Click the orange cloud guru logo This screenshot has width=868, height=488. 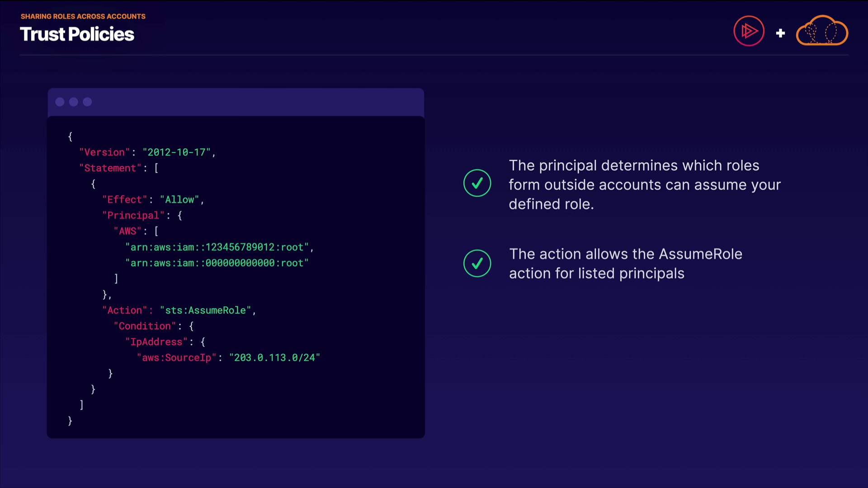click(x=822, y=31)
